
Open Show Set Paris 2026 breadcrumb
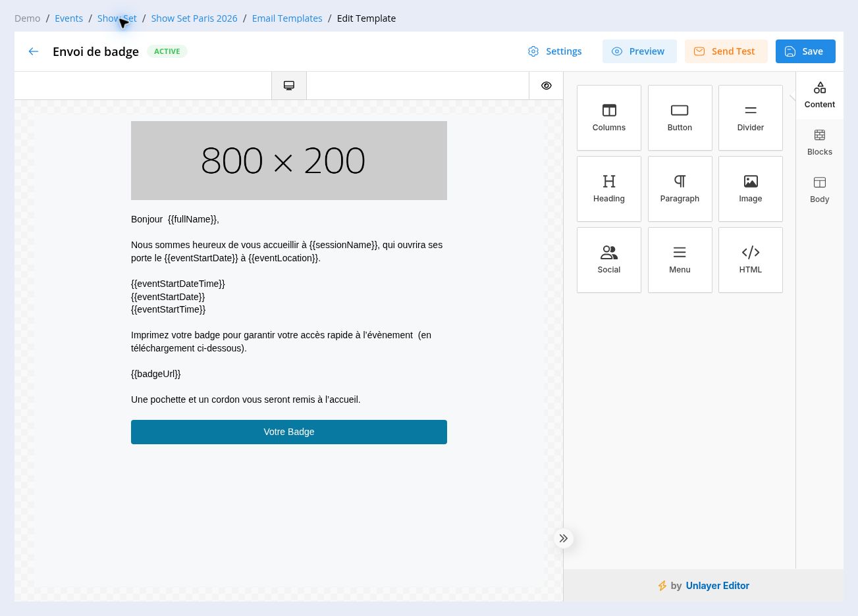coord(194,18)
